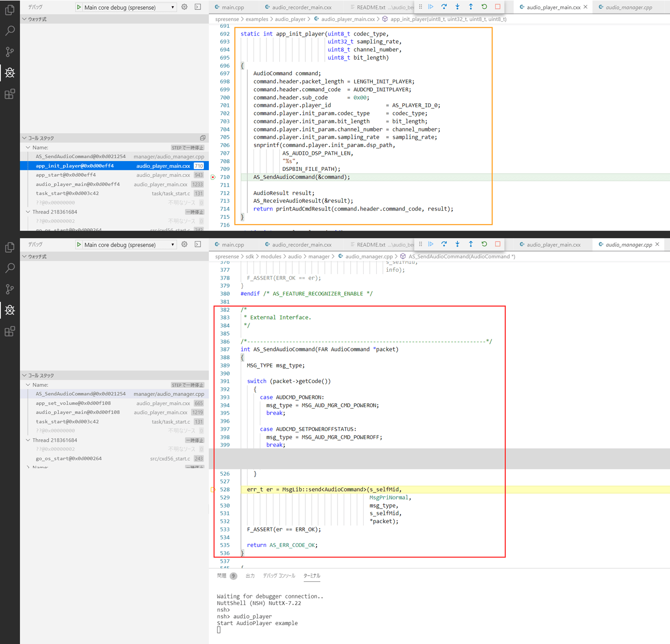Click the current-line arrow marker at line 528
Screen dimensions: 670x644
[x=213, y=489]
